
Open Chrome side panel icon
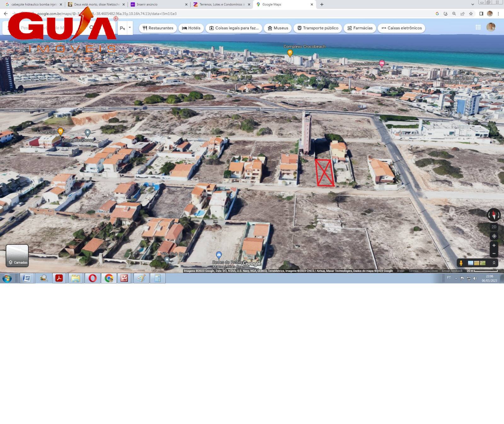(481, 14)
